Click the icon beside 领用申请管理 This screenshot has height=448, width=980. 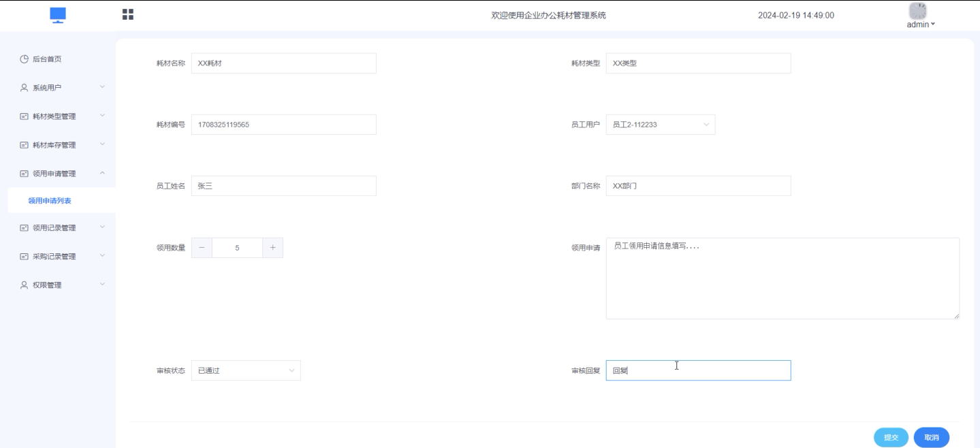tap(25, 174)
